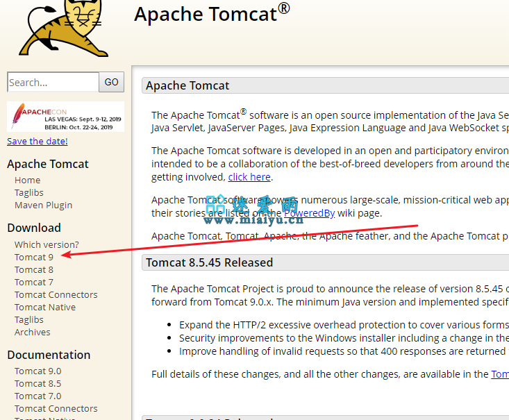Click the 'Tomcat 8.5.45 Released' heading
This screenshot has height=420, width=509.
(x=210, y=262)
